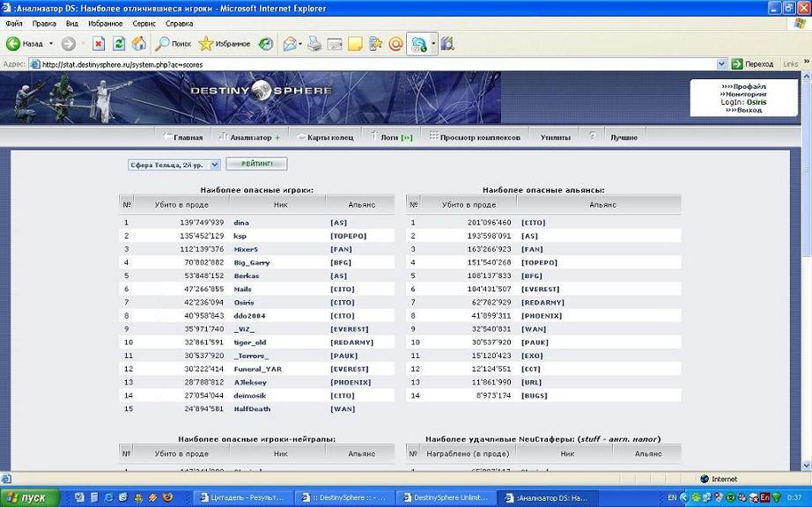Go to the Home page icon
Image resolution: width=812 pixels, height=507 pixels.
[138, 43]
